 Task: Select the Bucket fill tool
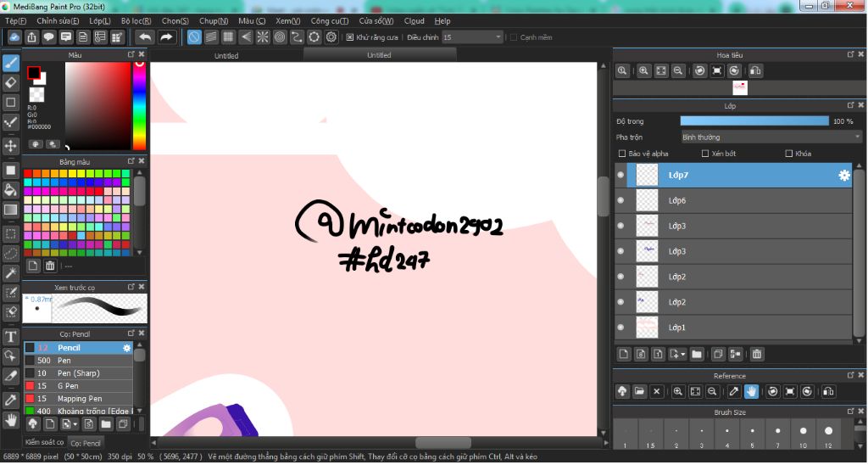(10, 190)
